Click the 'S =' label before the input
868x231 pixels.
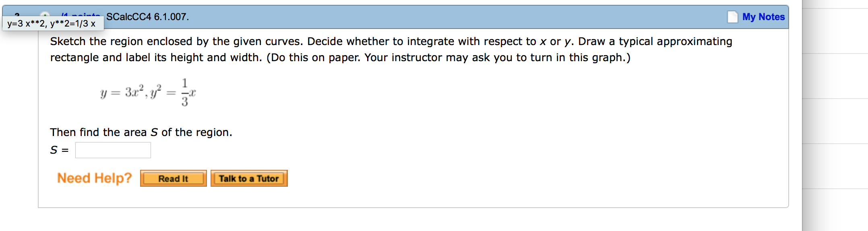click(59, 150)
